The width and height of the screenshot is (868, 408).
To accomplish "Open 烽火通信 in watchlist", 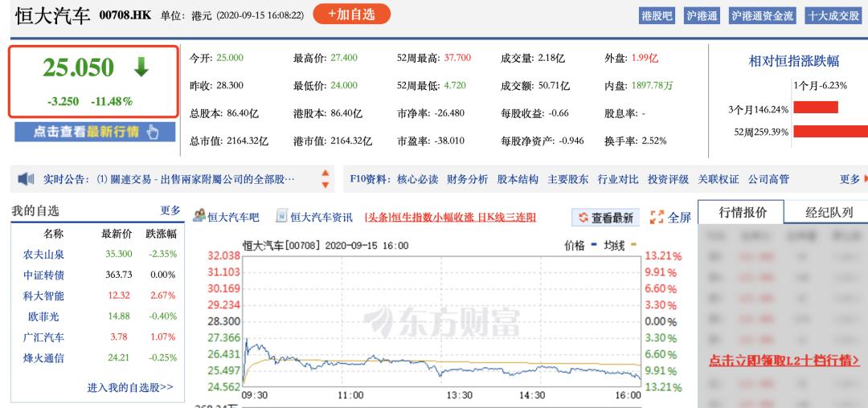I will click(x=43, y=357).
